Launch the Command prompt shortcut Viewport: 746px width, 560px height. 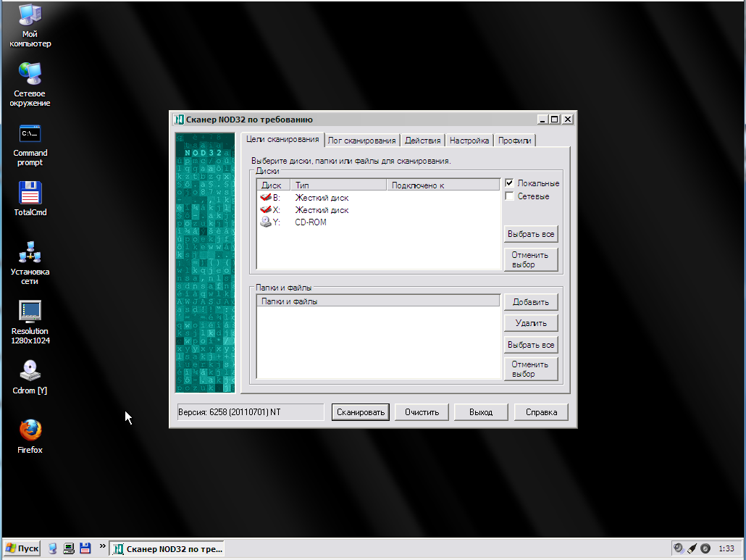(30, 134)
